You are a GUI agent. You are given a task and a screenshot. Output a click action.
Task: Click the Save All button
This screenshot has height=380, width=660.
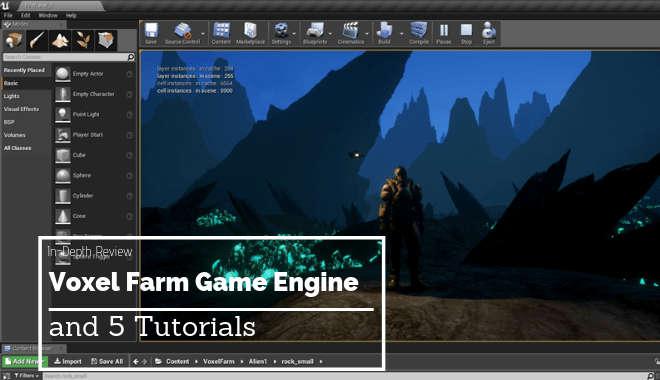pyautogui.click(x=107, y=361)
